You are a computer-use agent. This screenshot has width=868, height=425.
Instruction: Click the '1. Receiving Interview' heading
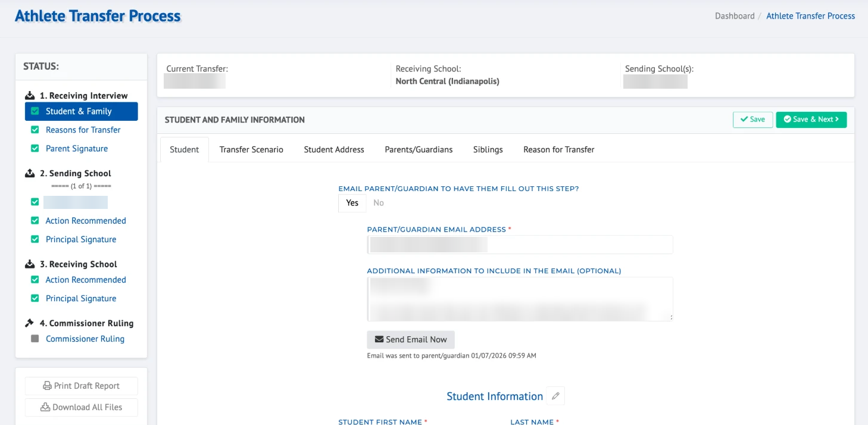pos(84,96)
